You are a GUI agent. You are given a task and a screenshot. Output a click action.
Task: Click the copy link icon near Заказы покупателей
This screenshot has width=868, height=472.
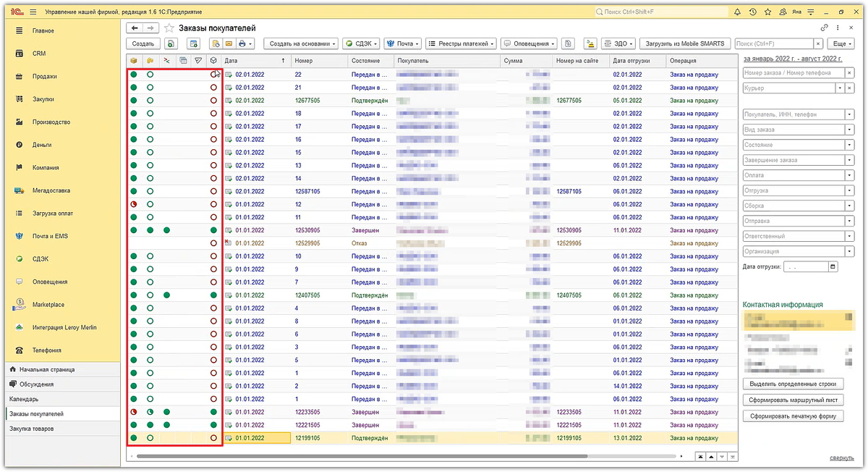tap(825, 28)
